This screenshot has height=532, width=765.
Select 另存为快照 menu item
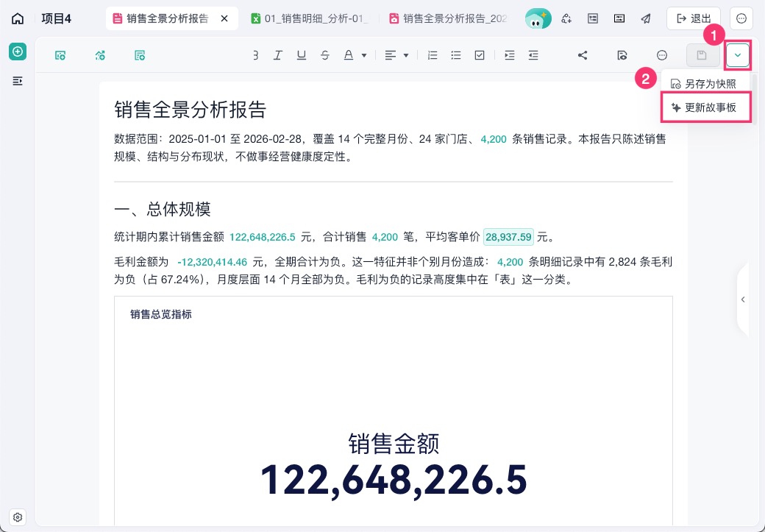(x=704, y=84)
